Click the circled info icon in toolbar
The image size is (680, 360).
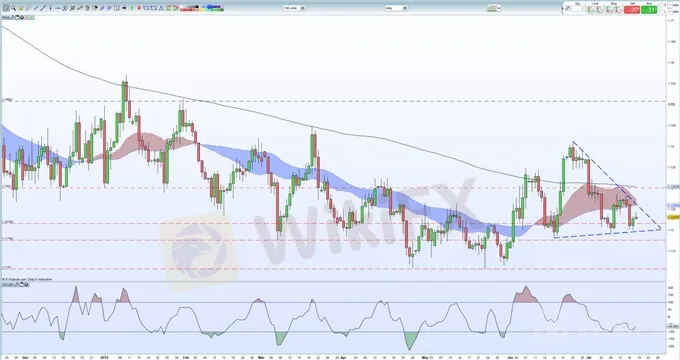coord(117,8)
